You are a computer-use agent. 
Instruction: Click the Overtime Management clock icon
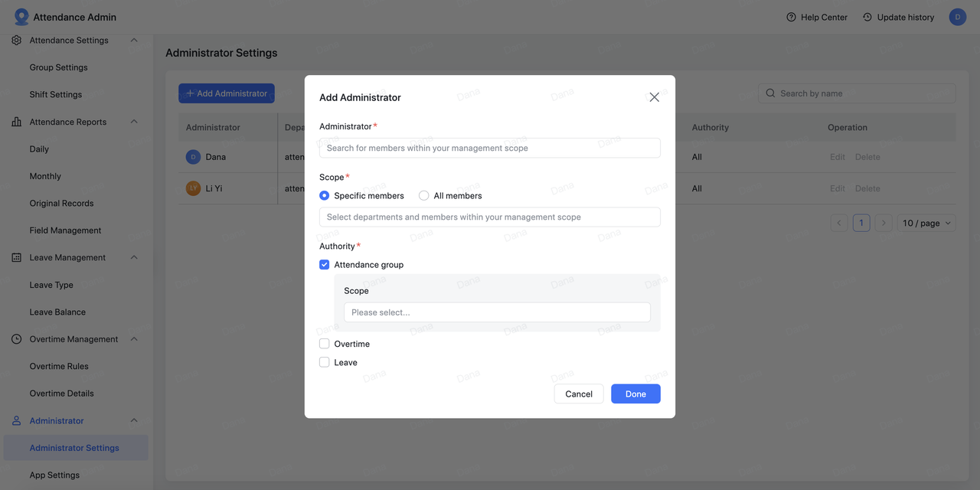point(17,339)
